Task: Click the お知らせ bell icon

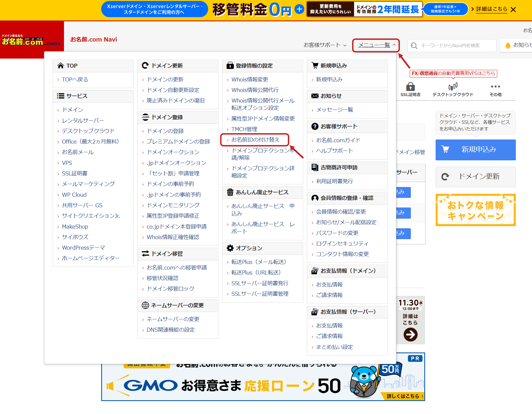Action: click(508, 45)
